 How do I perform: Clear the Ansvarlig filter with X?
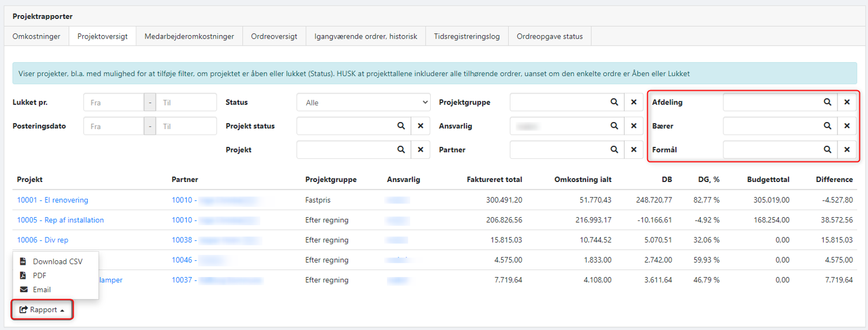pyautogui.click(x=633, y=126)
